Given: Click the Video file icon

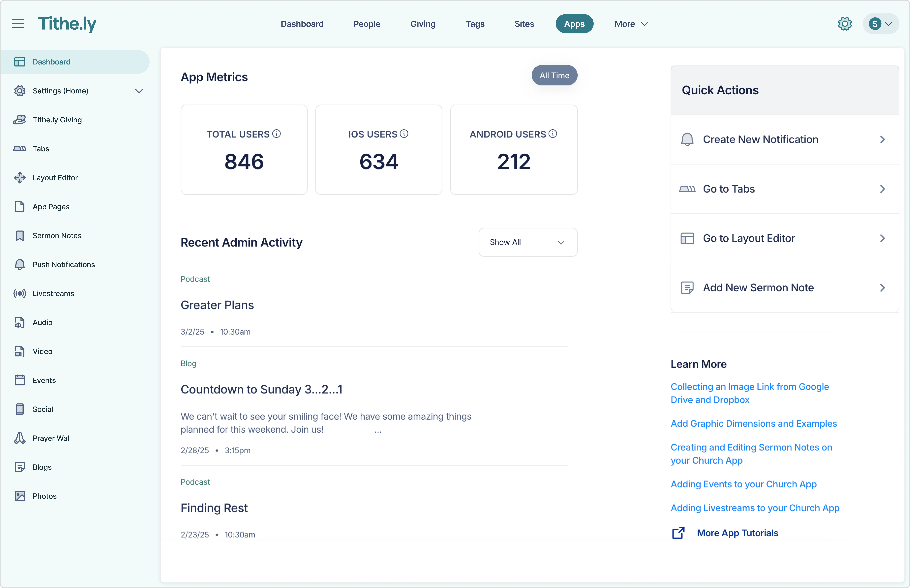Looking at the screenshot, I should [x=19, y=351].
